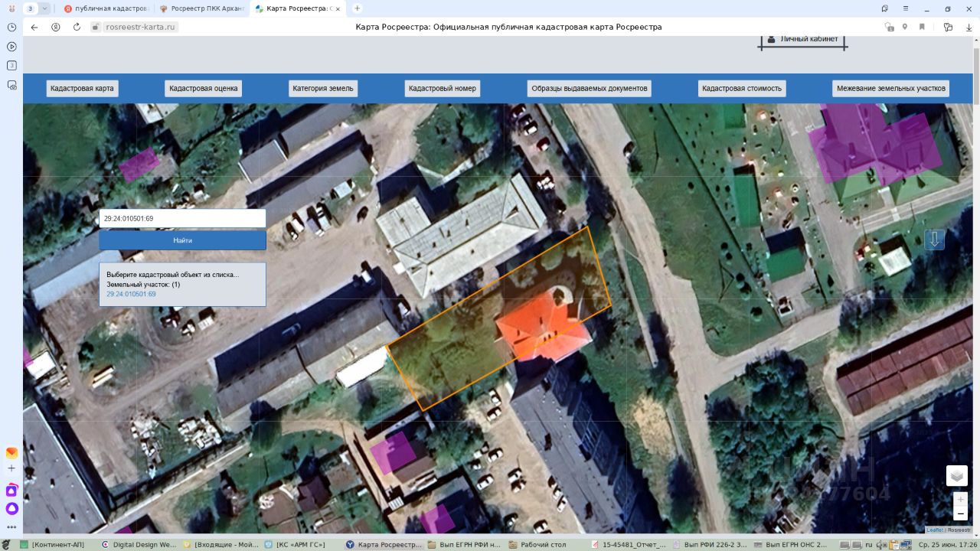
Task: Expand the tab group list dropdown
Action: pos(44,8)
